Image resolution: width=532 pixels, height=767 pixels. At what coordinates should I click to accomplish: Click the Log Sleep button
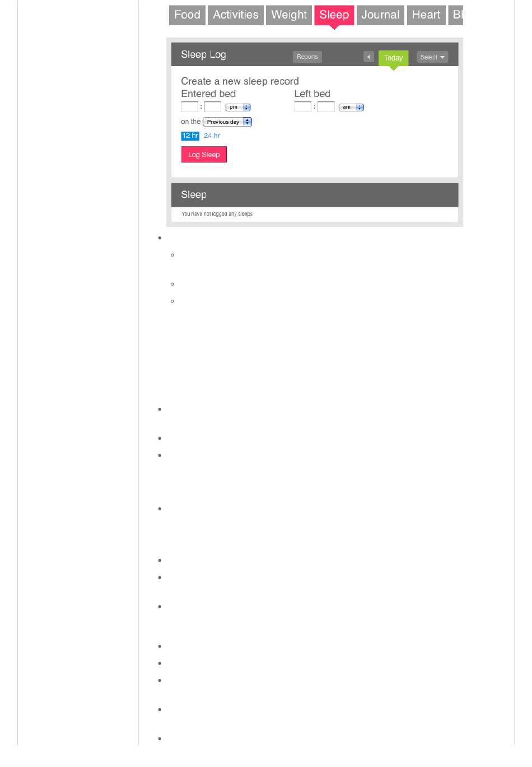(x=204, y=155)
